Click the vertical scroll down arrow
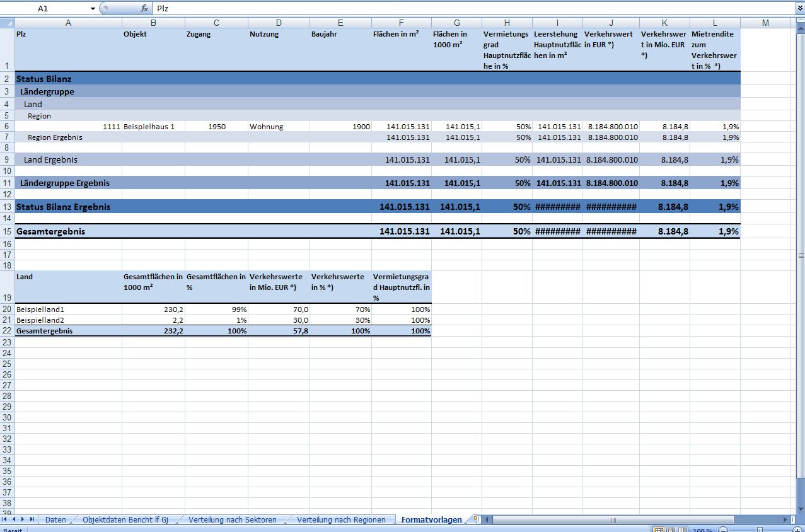 (x=801, y=508)
